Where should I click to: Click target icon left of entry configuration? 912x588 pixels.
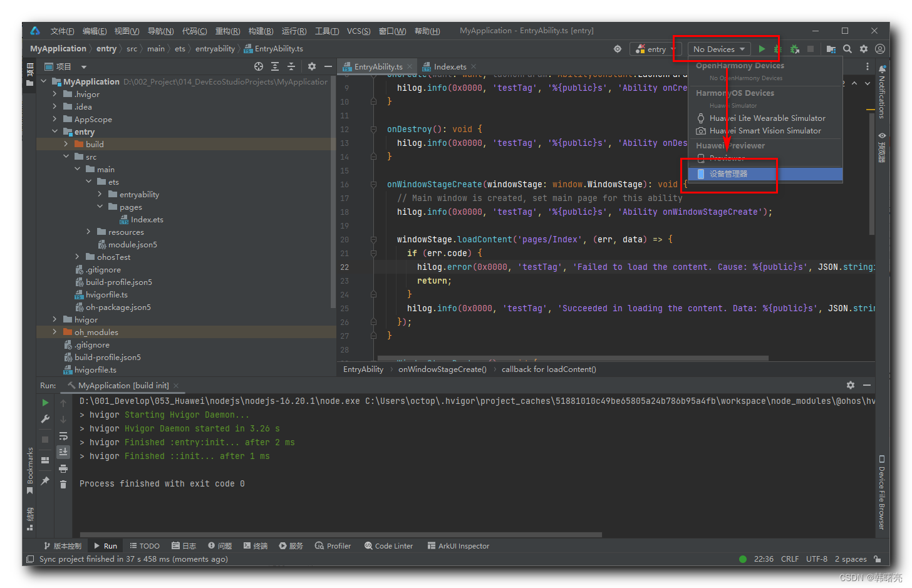(618, 49)
